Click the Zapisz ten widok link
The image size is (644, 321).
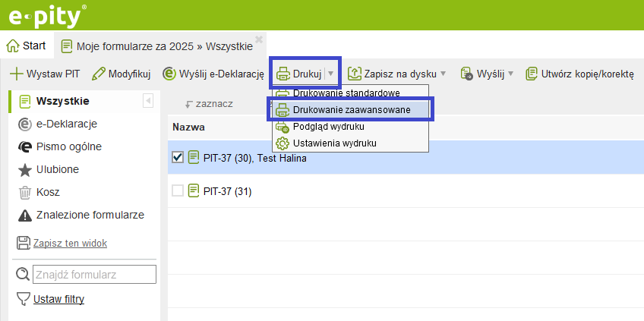pos(70,244)
